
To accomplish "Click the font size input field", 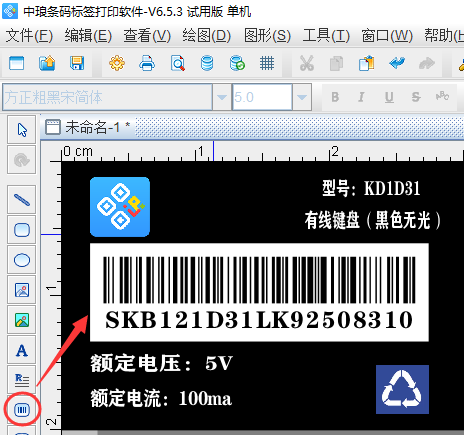I will [x=262, y=97].
